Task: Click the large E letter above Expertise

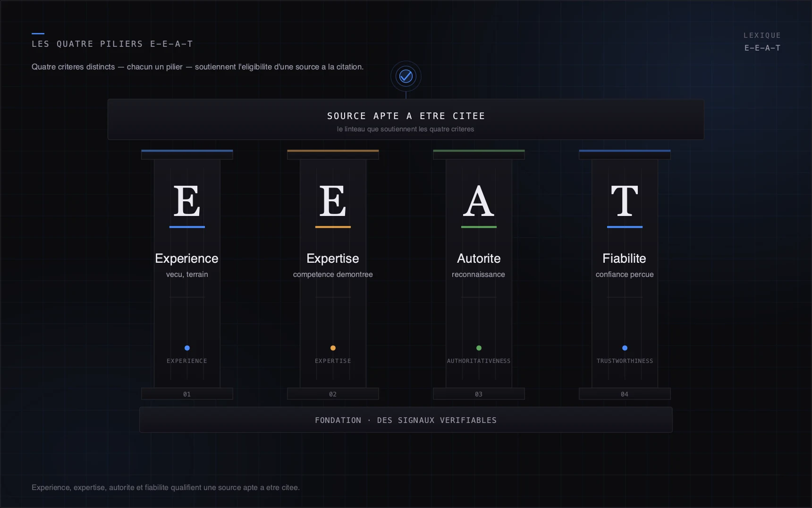Action: click(333, 201)
